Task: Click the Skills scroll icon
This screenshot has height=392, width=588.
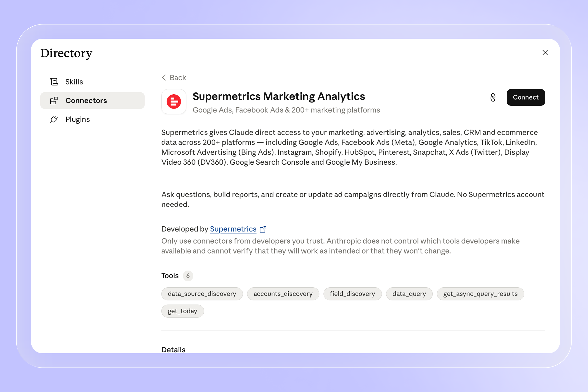Action: click(54, 82)
